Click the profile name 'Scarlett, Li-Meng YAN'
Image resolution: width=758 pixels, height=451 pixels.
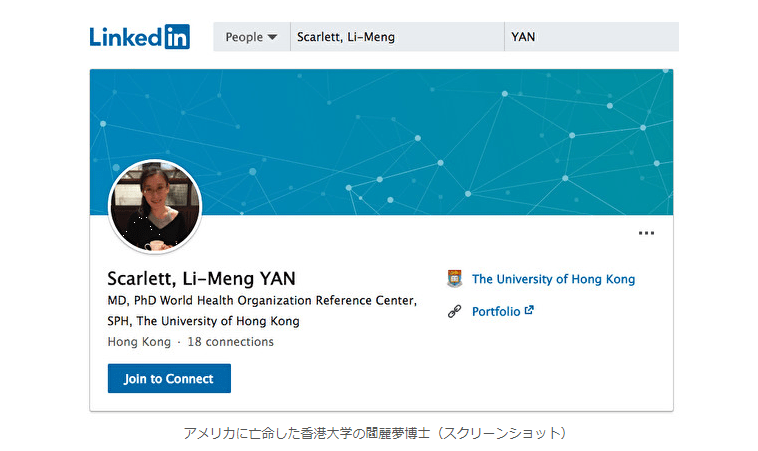(x=201, y=279)
